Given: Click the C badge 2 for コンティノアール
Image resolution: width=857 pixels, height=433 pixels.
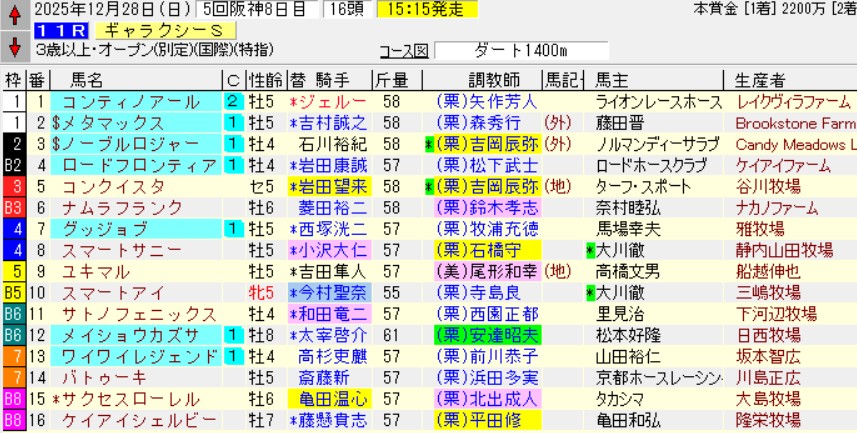Looking at the screenshot, I should coord(233,101).
